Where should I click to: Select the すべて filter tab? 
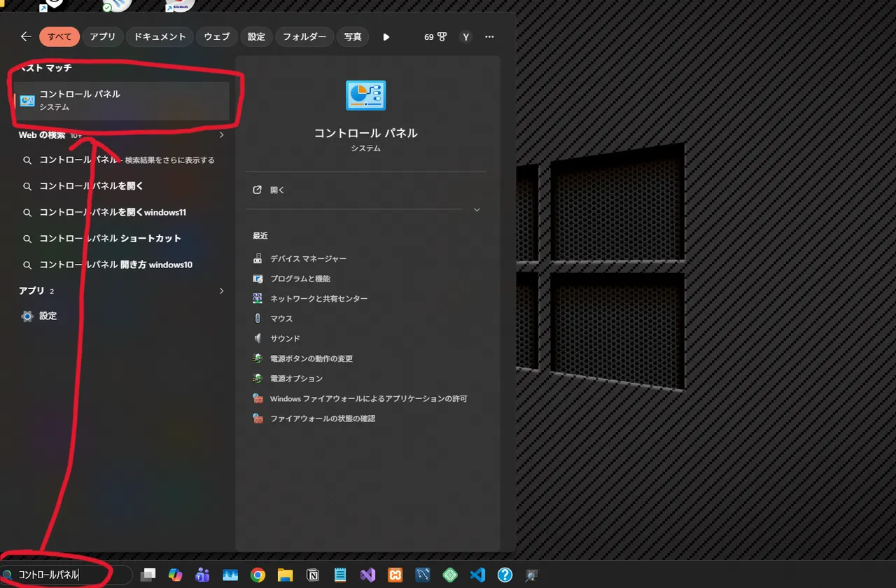tap(59, 36)
